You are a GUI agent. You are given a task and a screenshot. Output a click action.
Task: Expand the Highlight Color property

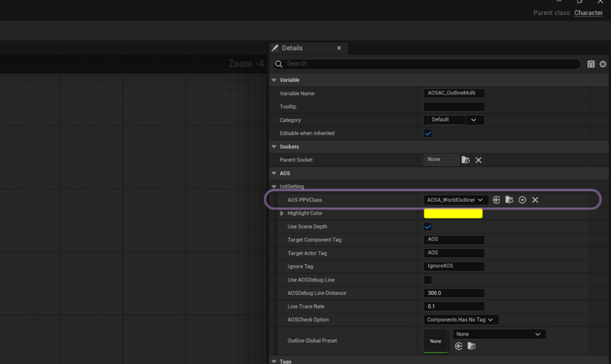[282, 214]
